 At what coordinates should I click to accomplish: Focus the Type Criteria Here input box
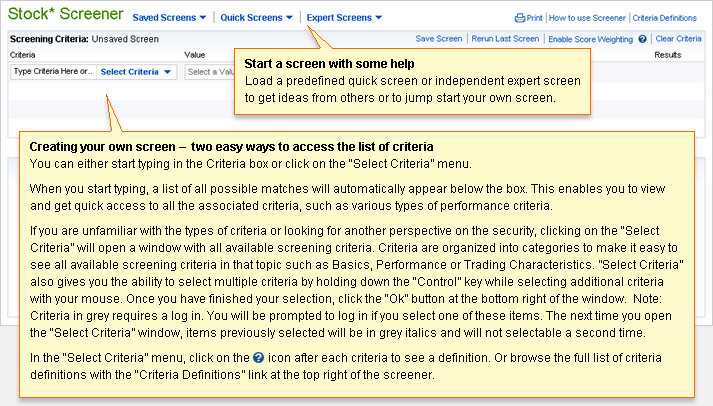pyautogui.click(x=52, y=72)
